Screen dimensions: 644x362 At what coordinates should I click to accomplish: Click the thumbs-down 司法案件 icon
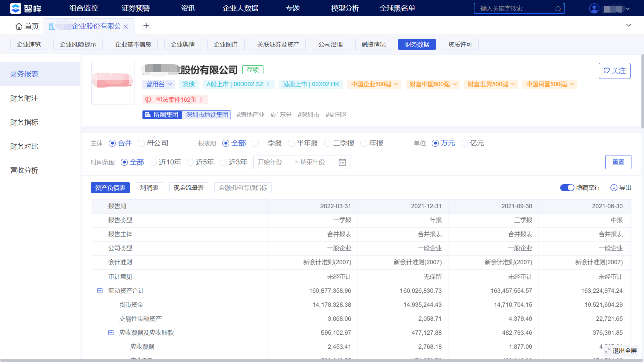(x=149, y=100)
